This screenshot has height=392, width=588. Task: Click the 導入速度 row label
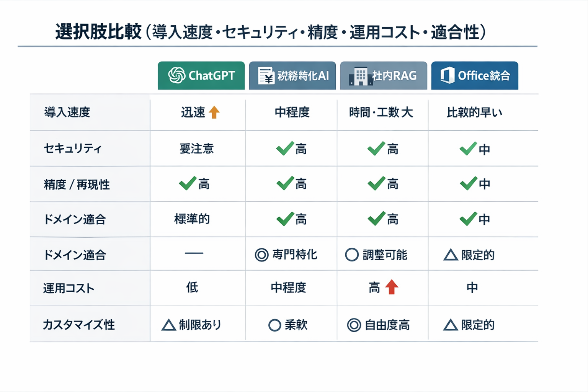click(x=67, y=112)
